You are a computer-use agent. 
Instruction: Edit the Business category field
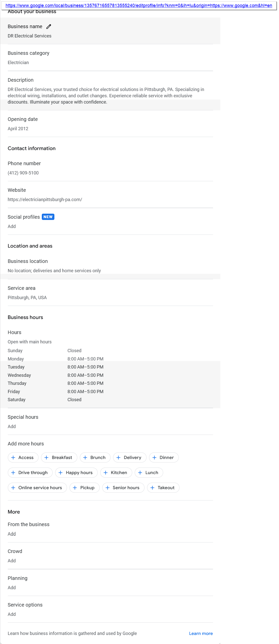pyautogui.click(x=110, y=58)
